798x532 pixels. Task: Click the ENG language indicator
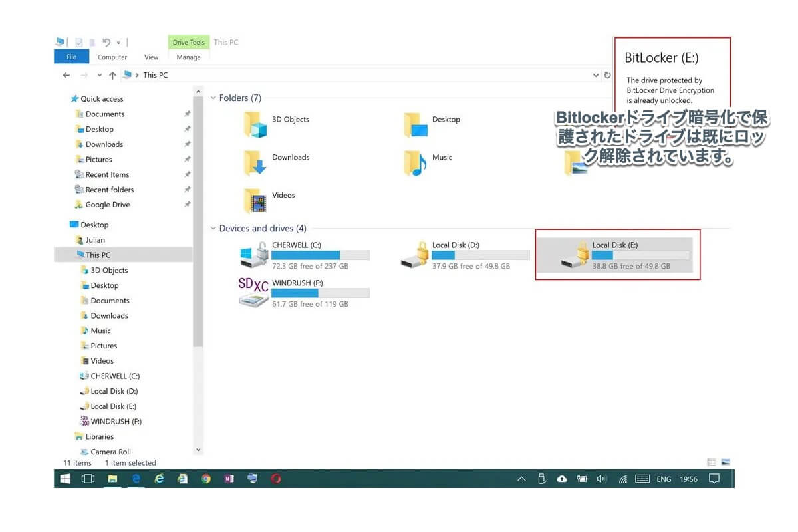(x=664, y=479)
